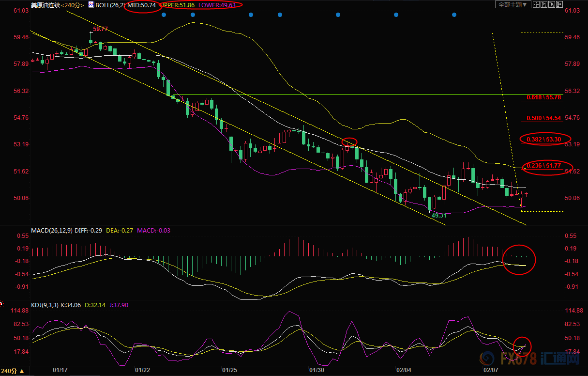Click the last blue event dot at top
Viewport: 588px width, 376px height.
[x=454, y=15]
